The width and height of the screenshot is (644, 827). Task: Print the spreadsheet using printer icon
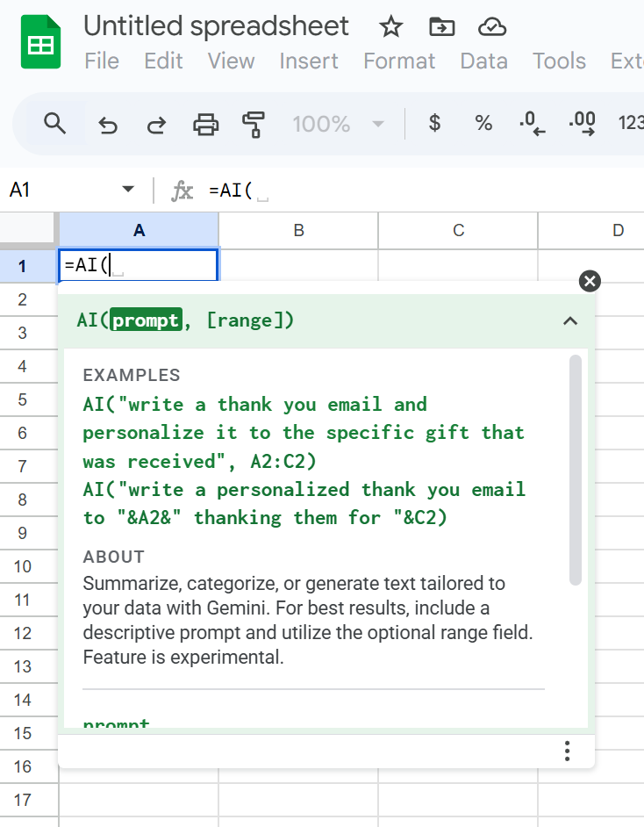(x=205, y=125)
